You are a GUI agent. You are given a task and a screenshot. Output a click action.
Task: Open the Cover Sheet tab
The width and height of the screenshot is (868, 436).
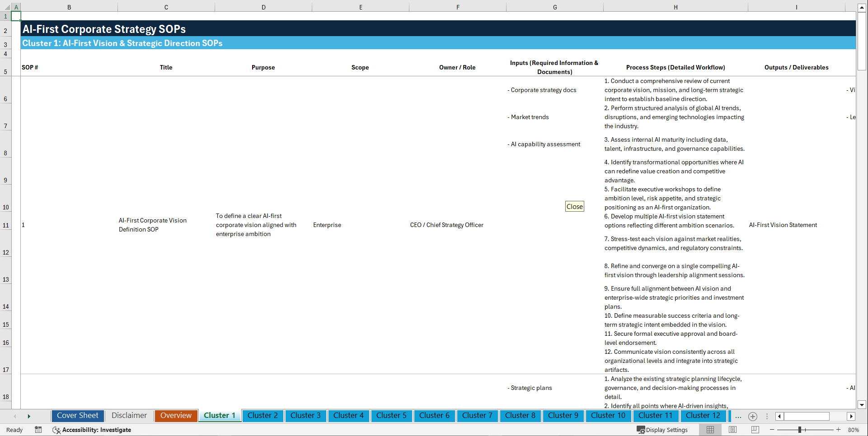coord(77,416)
